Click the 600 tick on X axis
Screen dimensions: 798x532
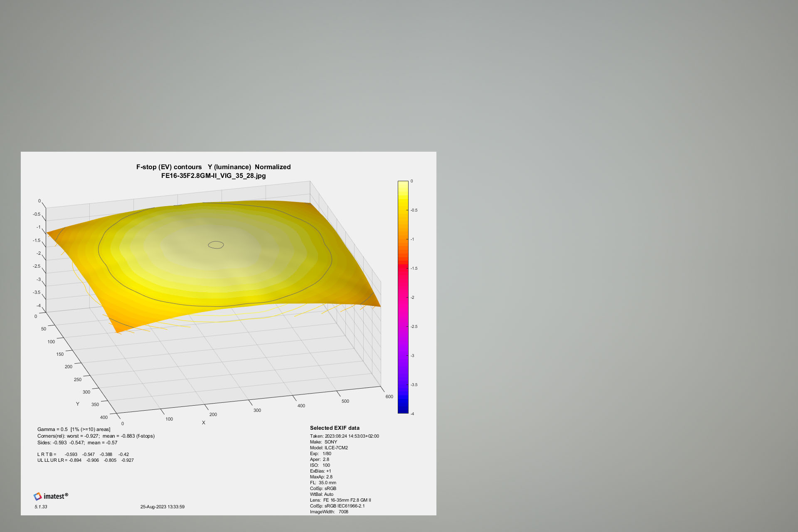(x=389, y=397)
